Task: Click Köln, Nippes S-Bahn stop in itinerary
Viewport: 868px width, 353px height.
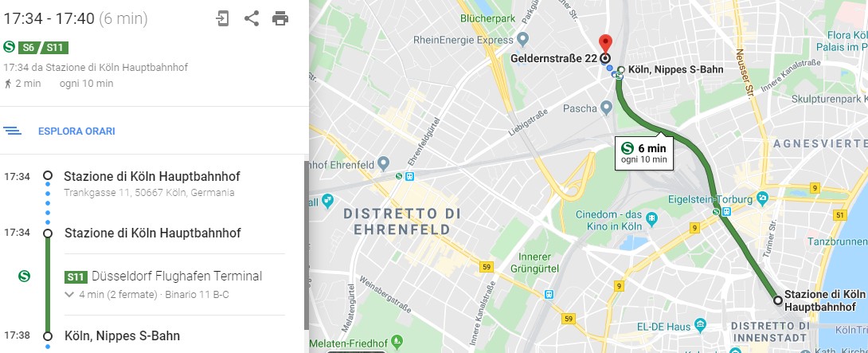Action: (123, 335)
